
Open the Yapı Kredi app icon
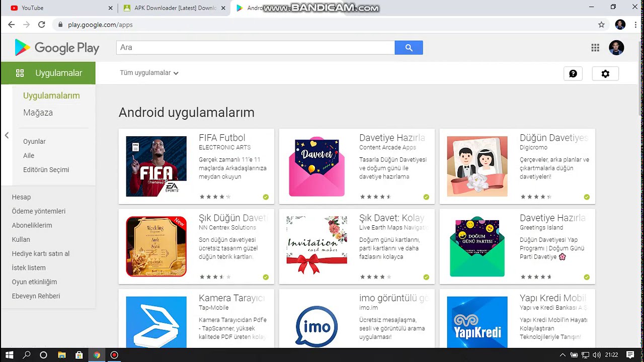tap(477, 322)
